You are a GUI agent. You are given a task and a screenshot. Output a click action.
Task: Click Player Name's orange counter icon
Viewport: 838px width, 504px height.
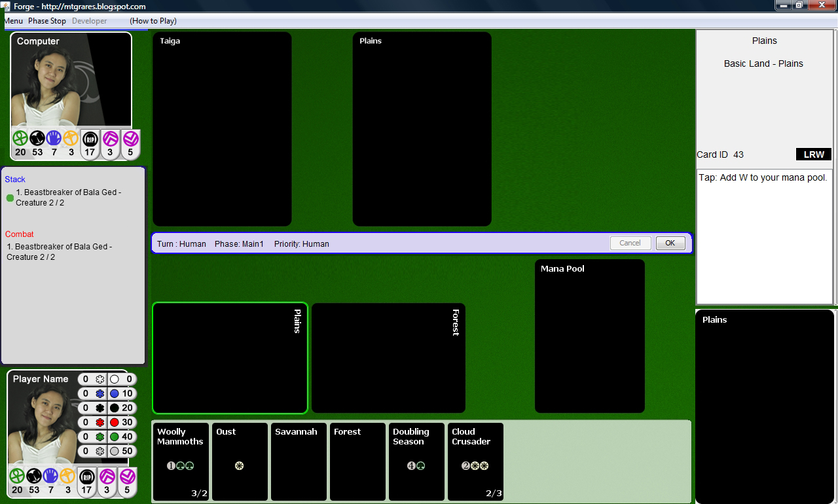pyautogui.click(x=67, y=476)
